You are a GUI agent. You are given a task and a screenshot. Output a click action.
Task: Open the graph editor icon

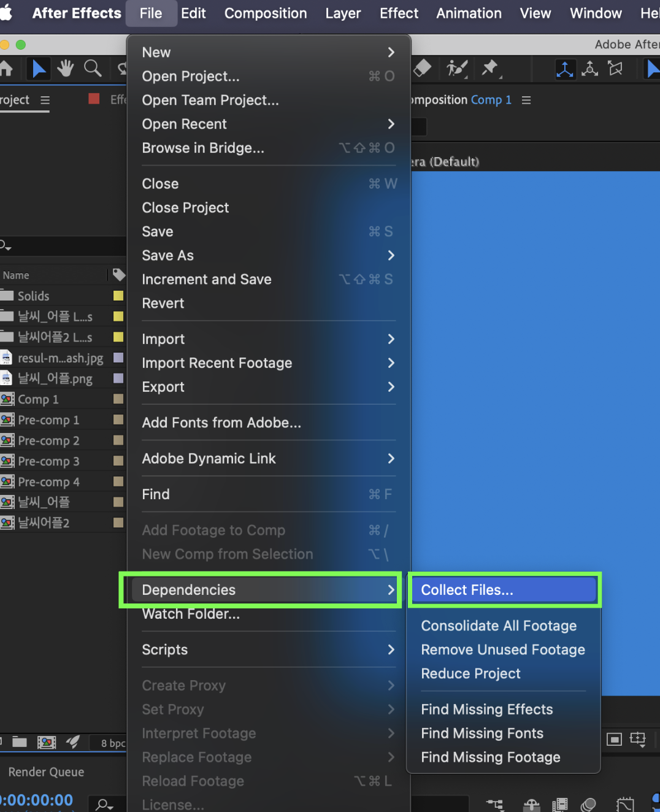(x=625, y=804)
